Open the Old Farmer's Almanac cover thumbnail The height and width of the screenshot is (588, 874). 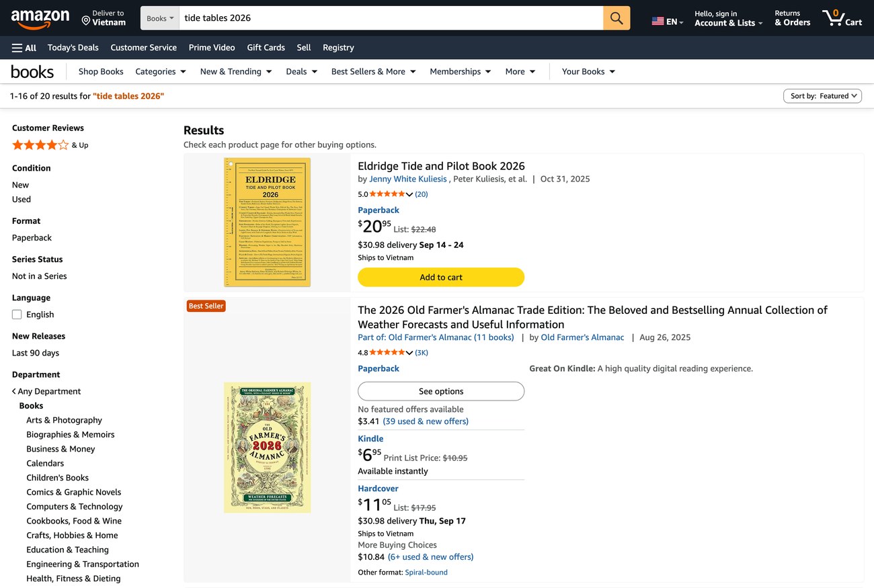click(267, 448)
